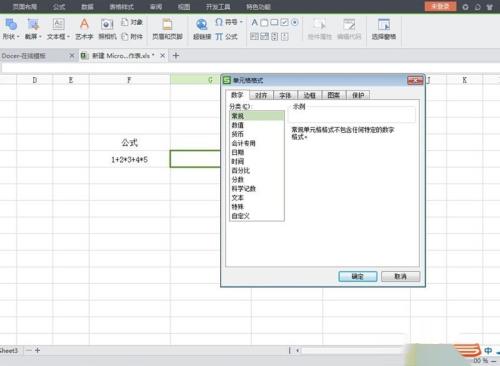Select 自定义 in the category list

click(257, 216)
